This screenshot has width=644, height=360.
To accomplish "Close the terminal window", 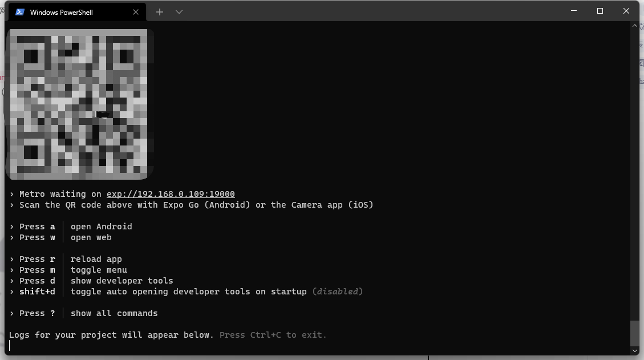I will click(626, 11).
